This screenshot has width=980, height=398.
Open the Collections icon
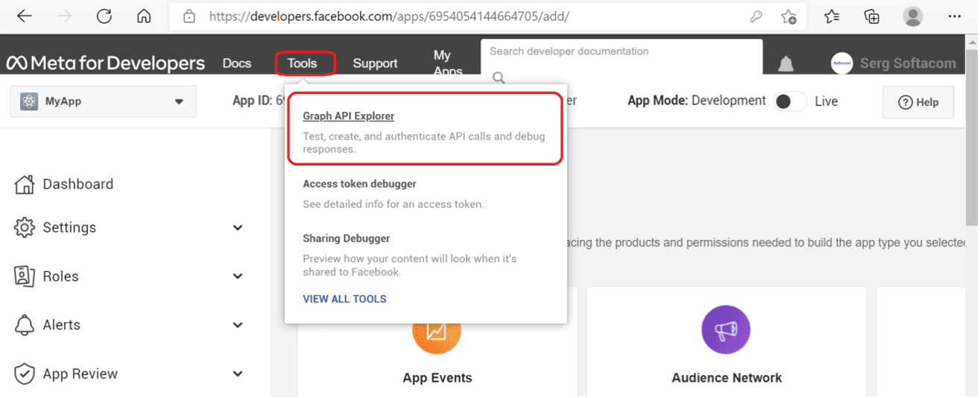point(872,16)
